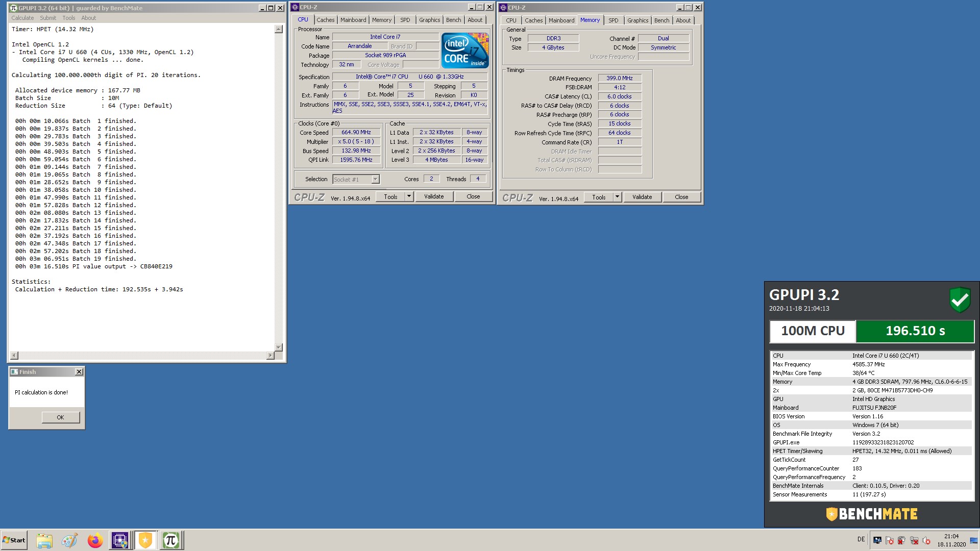Open Graphics tab in the Memory window
This screenshot has width=980, height=551.
[x=638, y=20]
